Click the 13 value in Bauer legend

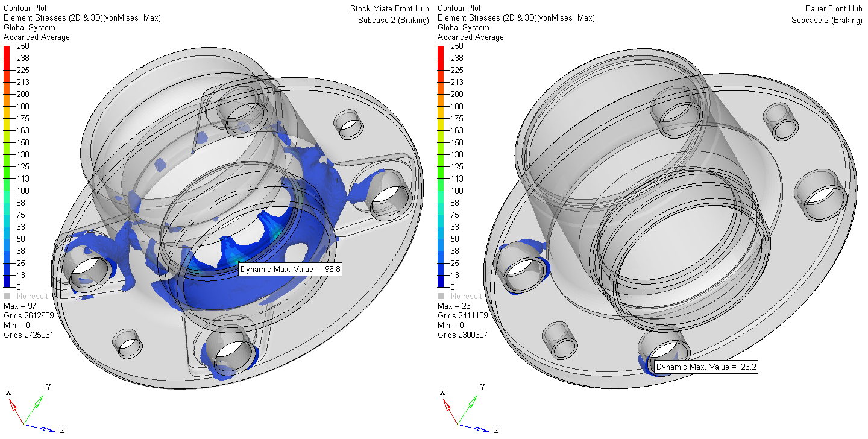click(454, 275)
